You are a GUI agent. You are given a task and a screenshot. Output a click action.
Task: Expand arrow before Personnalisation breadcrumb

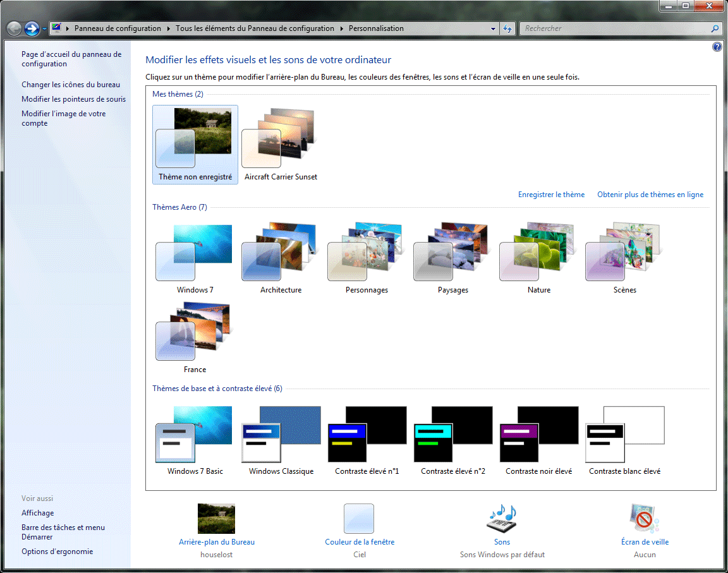pyautogui.click(x=342, y=29)
